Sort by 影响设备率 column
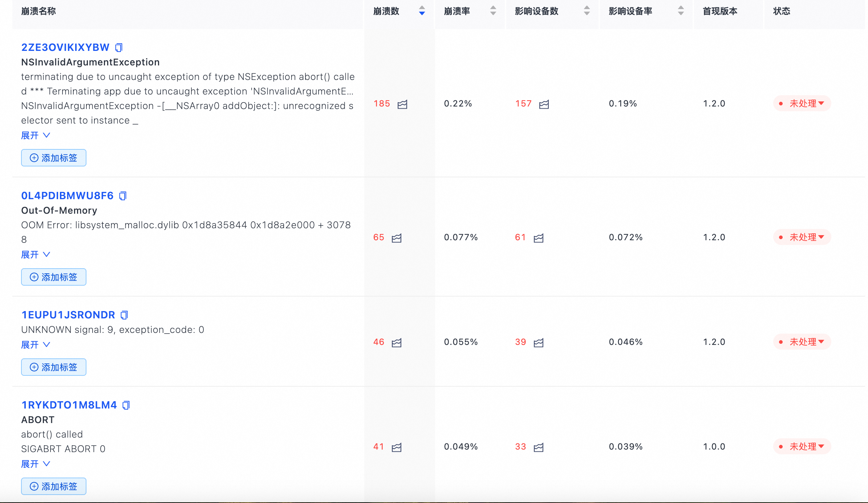This screenshot has width=868, height=503. (x=681, y=11)
